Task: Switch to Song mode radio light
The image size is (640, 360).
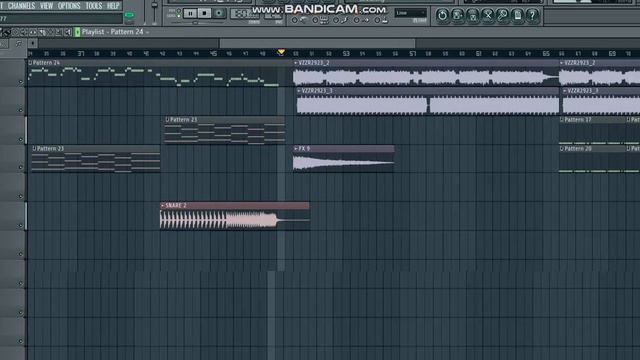Action: coord(179,16)
